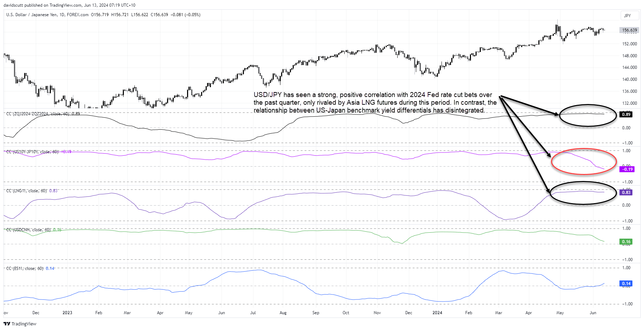Click the 0.83 reading beside the LNG1! legend
644x330 pixels.
pos(53,191)
